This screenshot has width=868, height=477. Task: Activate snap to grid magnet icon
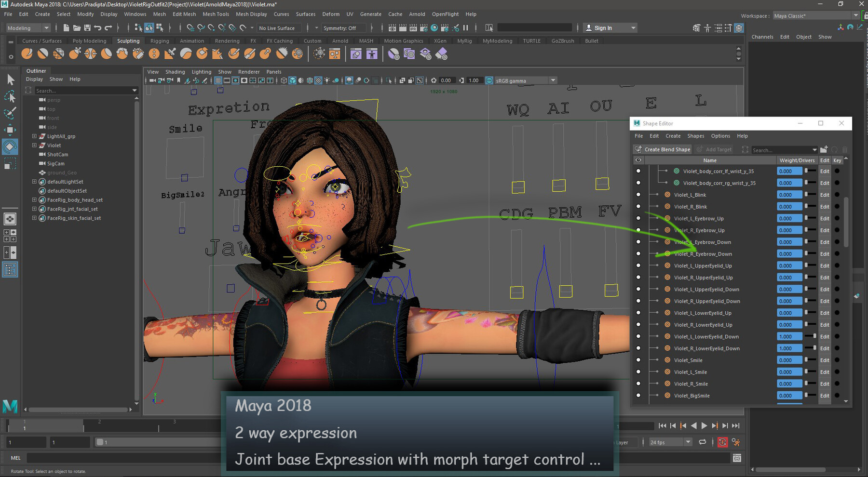coord(190,27)
